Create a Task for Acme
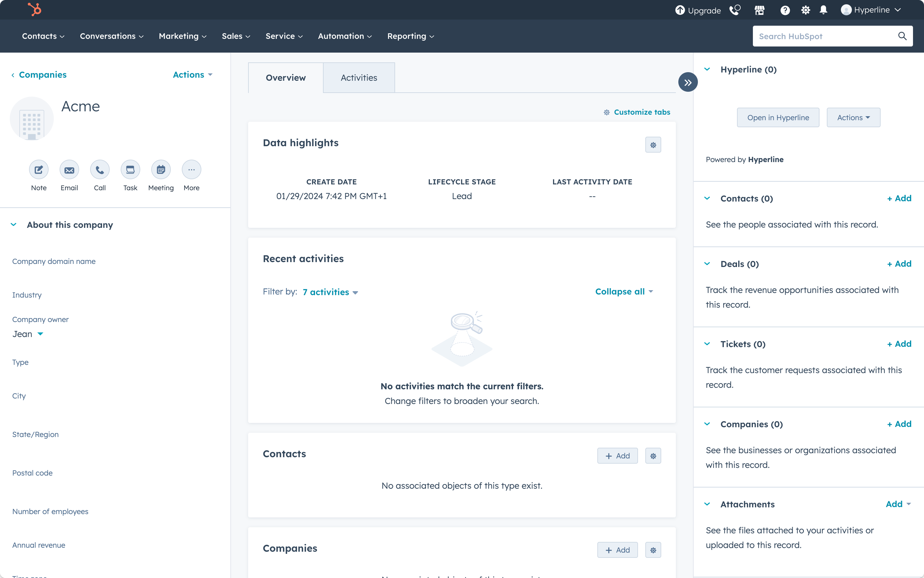The image size is (924, 578). pyautogui.click(x=130, y=170)
